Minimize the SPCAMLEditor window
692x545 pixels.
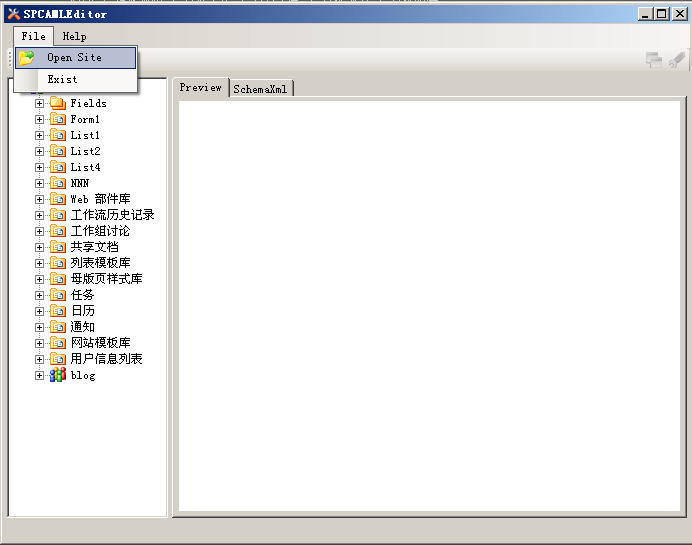646,14
